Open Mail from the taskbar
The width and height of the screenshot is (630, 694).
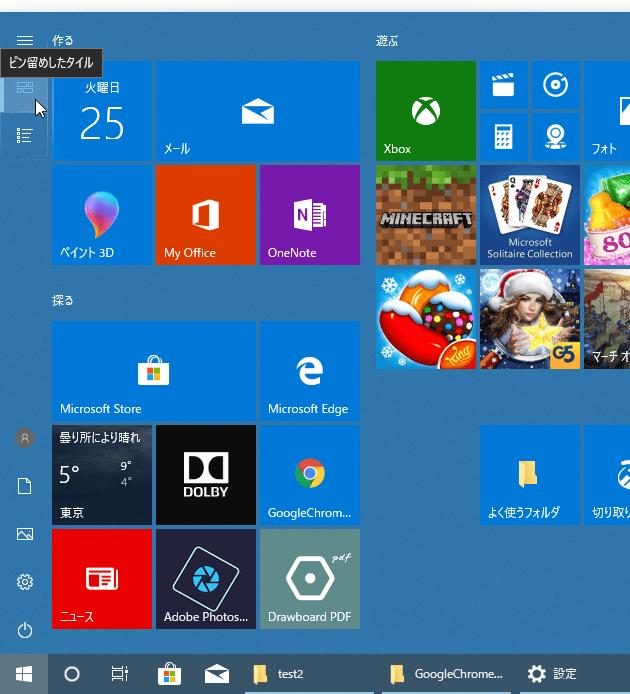pos(217,674)
